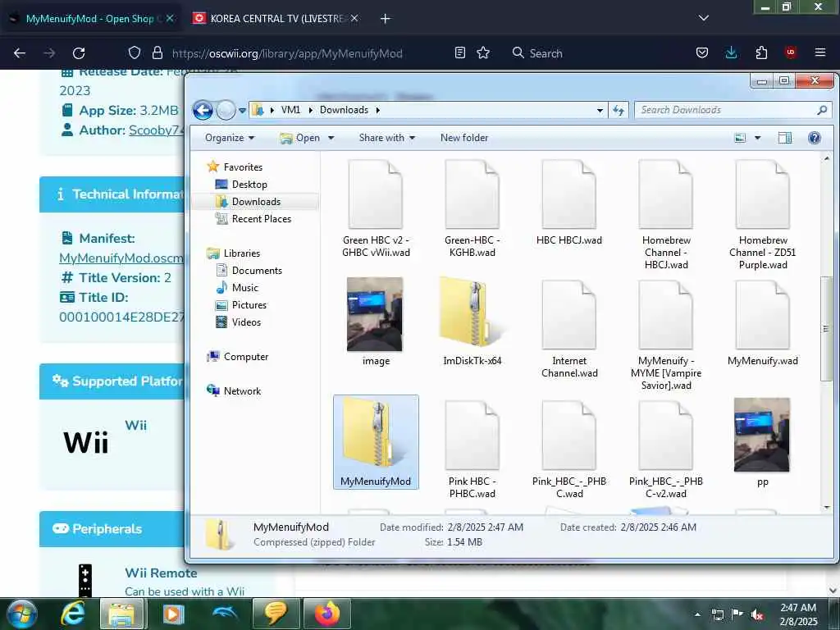Open the MyMenuifyMod zipped folder
This screenshot has height=630, width=840.
pyautogui.click(x=376, y=442)
